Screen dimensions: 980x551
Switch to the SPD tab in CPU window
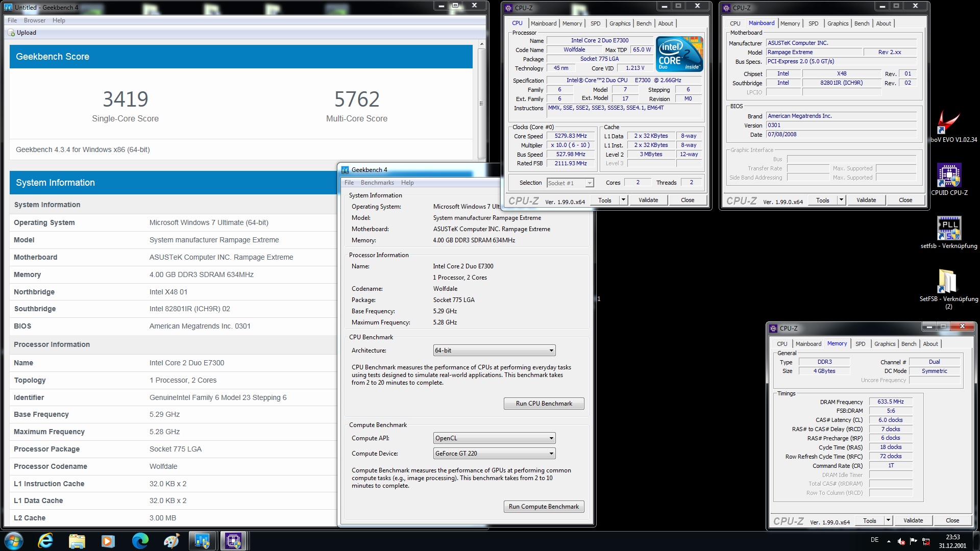point(595,23)
